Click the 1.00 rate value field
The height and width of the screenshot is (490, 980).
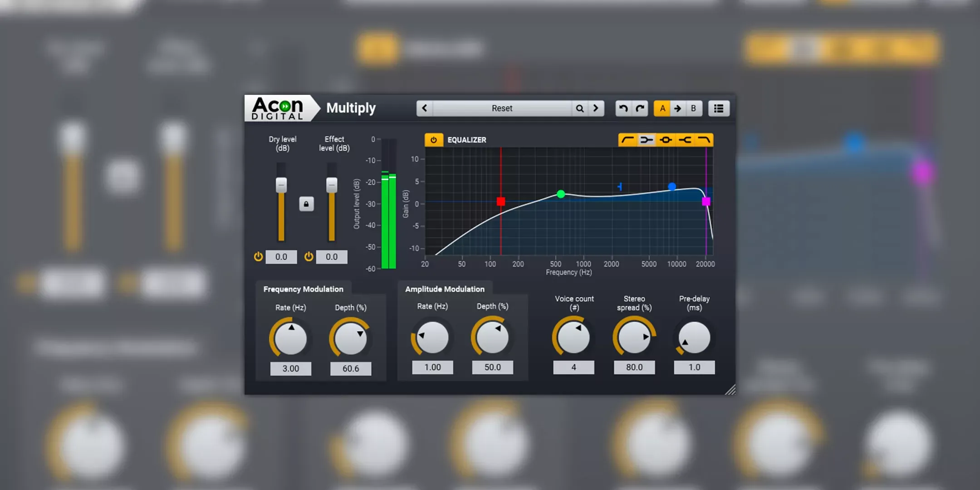point(432,367)
